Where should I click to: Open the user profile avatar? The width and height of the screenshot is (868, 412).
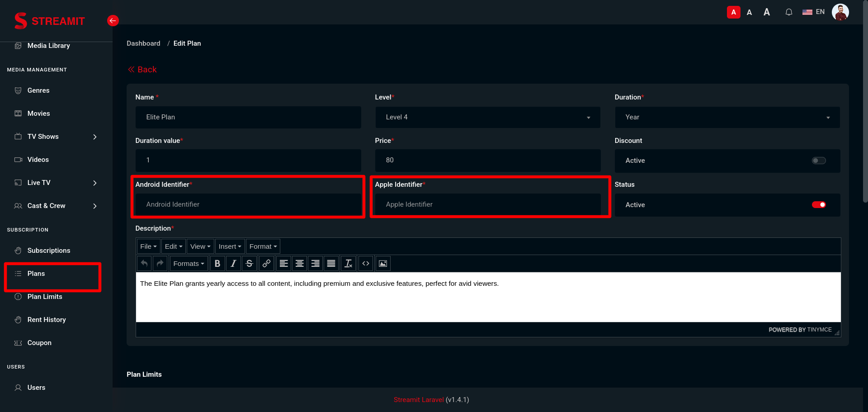tap(840, 12)
